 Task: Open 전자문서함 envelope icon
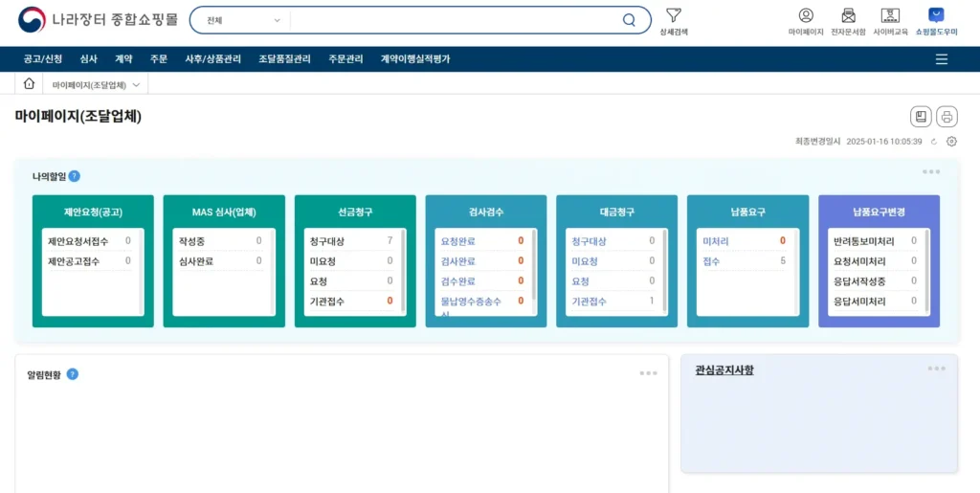[848, 15]
